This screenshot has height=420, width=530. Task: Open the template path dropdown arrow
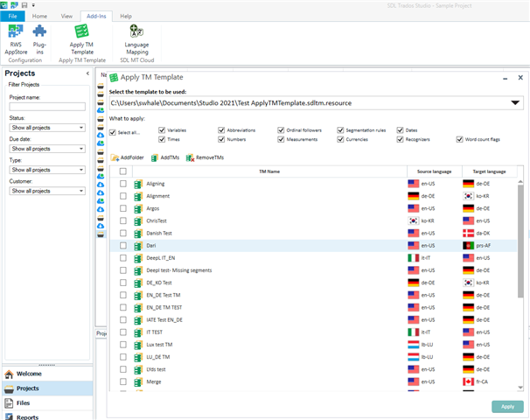point(515,102)
